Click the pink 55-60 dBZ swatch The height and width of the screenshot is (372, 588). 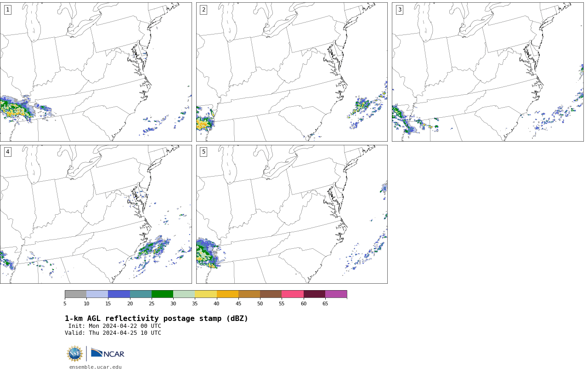pyautogui.click(x=293, y=294)
